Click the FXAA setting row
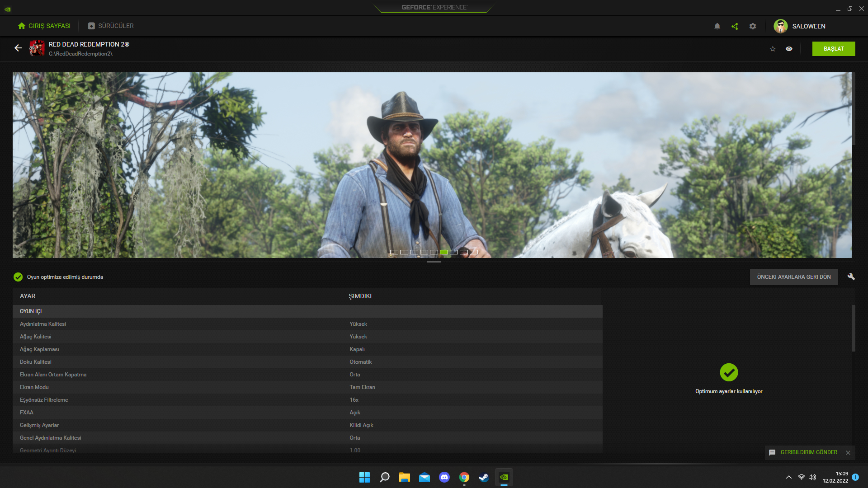868x488 pixels. (307, 413)
